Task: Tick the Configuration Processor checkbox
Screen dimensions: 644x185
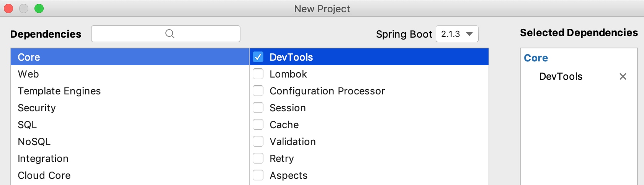Action: pos(258,91)
